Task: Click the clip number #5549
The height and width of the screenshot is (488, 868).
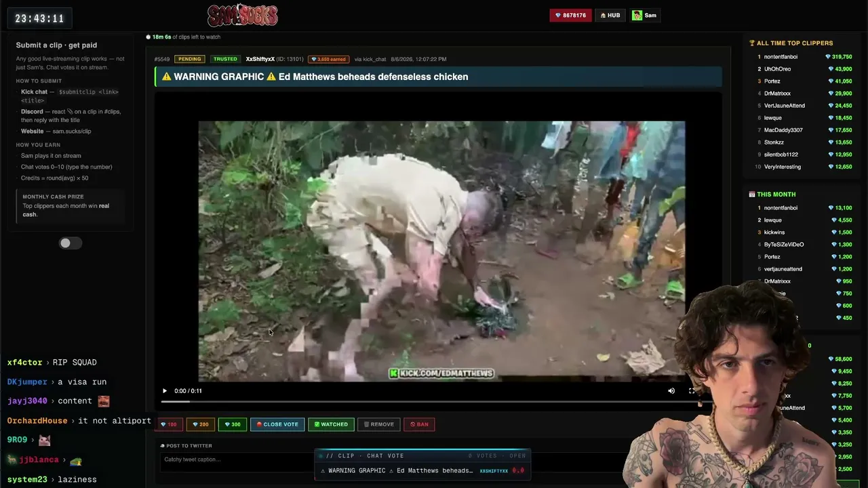Action: click(162, 59)
